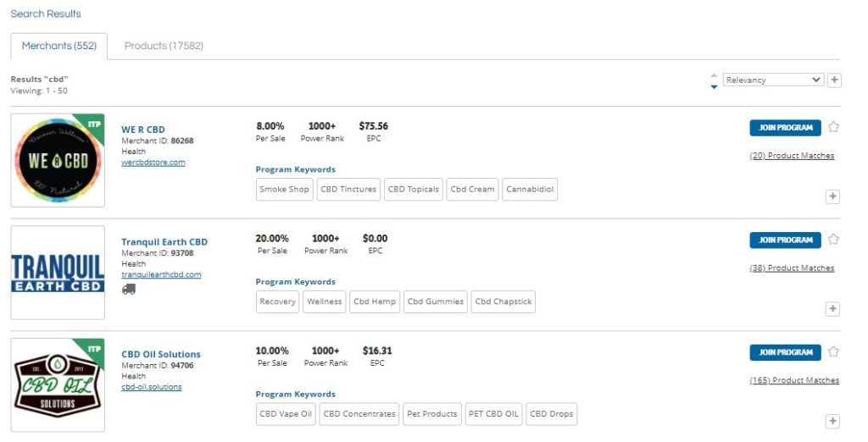Star the Tranquil Earth CBD merchant
The image size is (868, 442).
[x=833, y=240]
